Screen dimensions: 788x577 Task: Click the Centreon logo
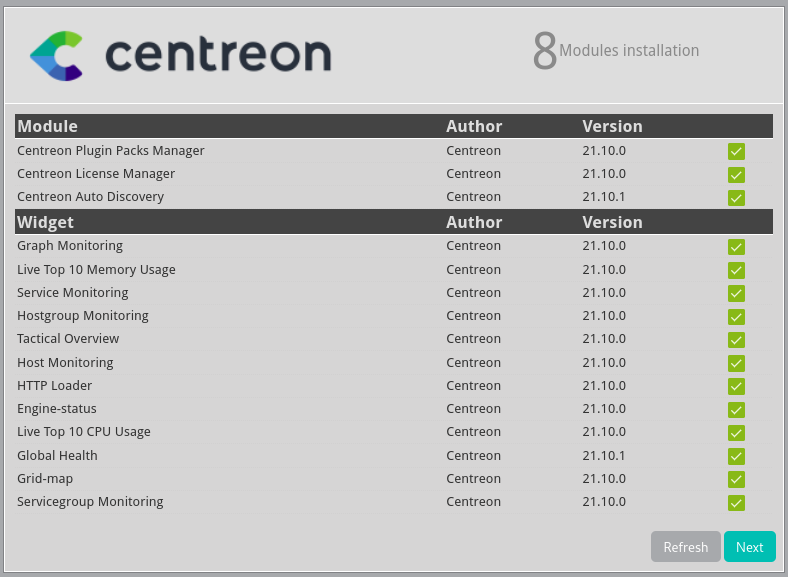(180, 55)
